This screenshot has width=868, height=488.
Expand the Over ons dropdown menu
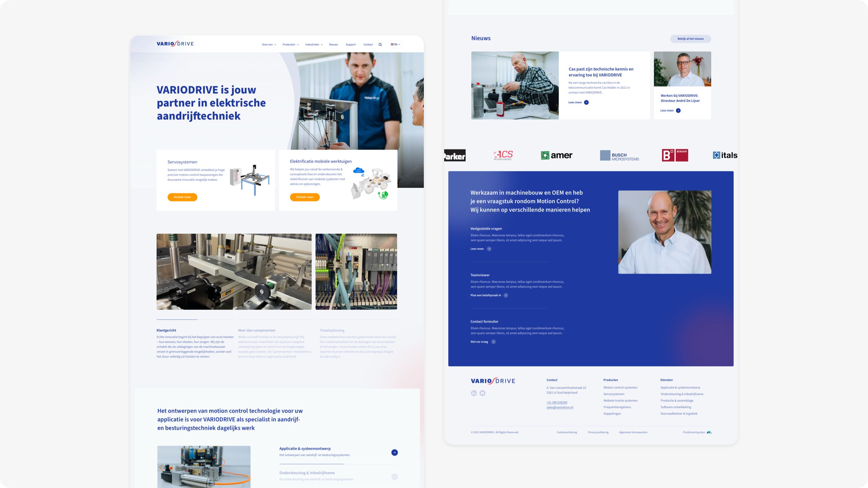269,44
